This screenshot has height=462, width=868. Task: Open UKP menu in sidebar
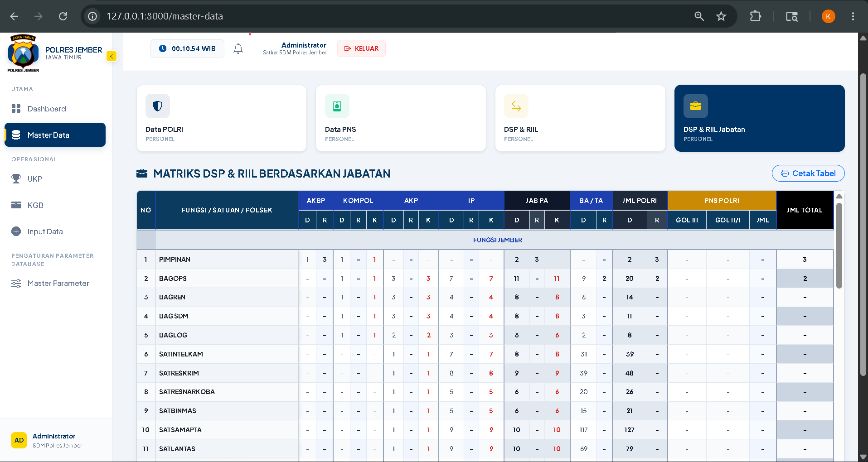55,179
